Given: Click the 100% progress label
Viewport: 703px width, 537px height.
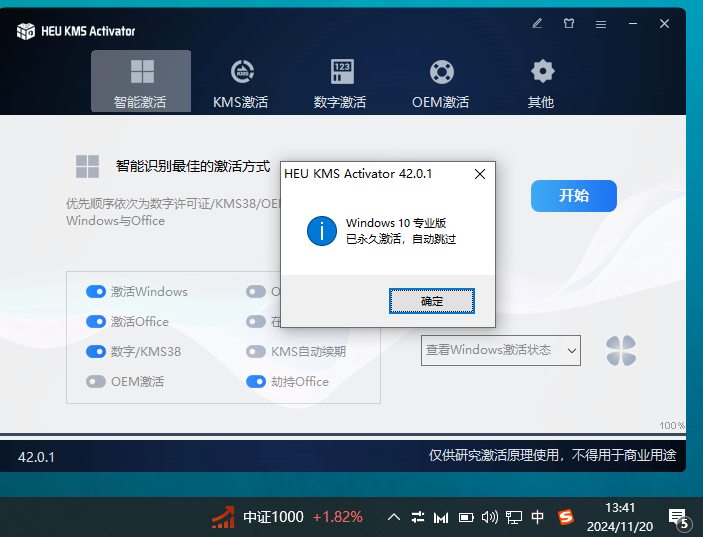Looking at the screenshot, I should tap(672, 425).
